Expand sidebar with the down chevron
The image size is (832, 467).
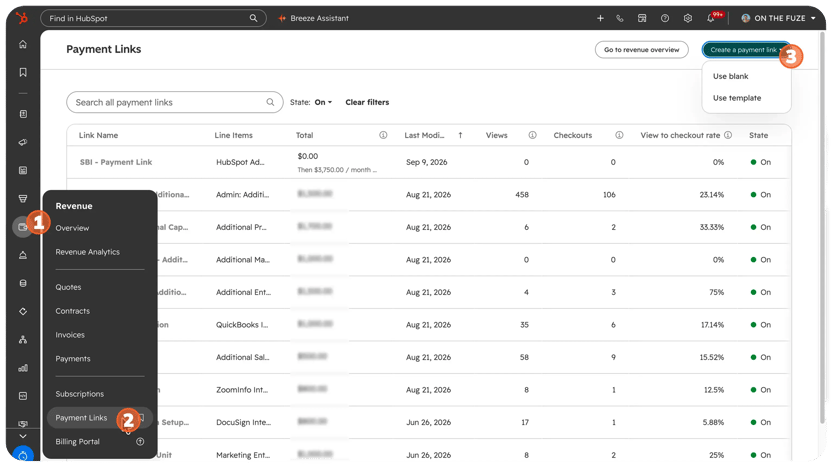pos(23,436)
